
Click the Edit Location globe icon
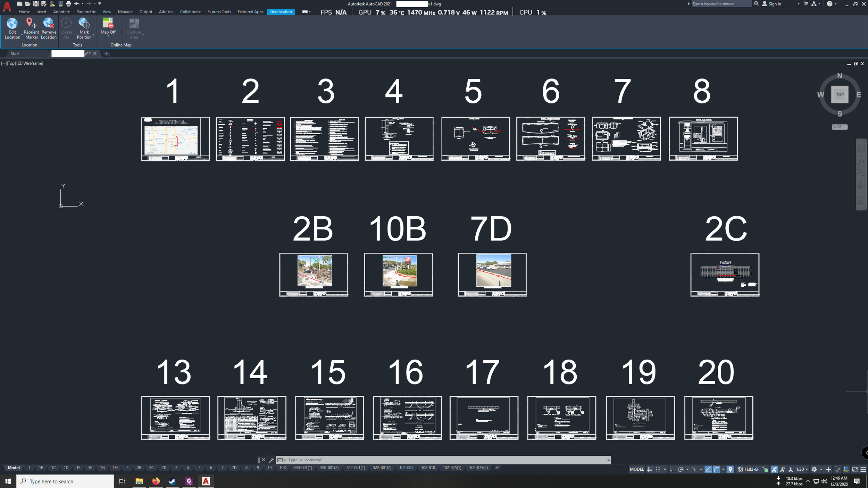12,24
